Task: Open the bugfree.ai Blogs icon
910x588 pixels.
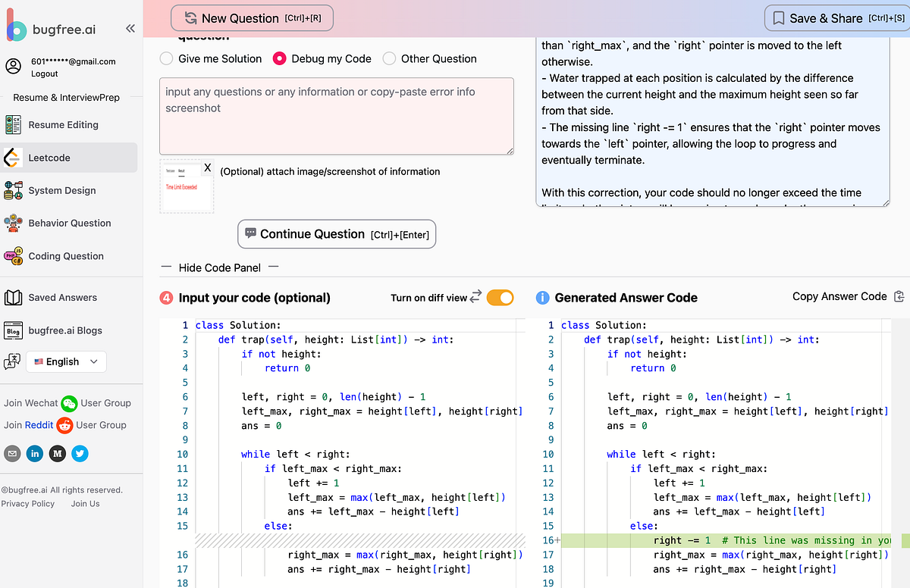Action: pos(13,330)
